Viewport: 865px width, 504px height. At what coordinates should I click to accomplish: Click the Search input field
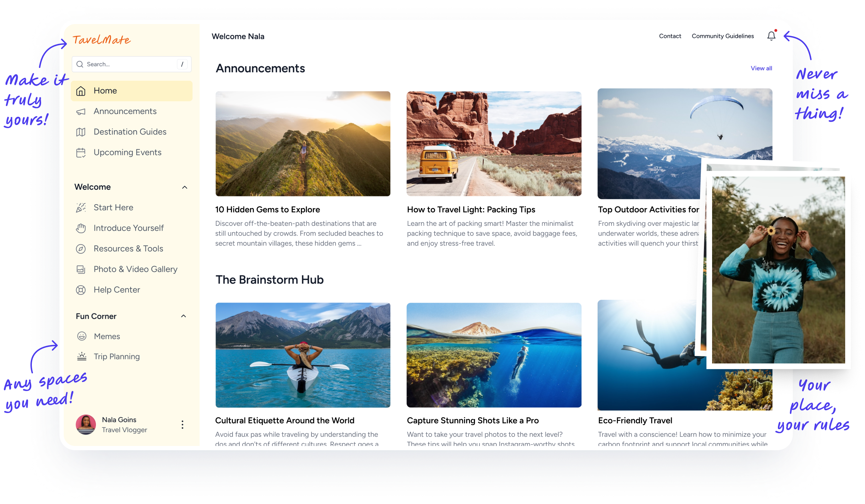(x=132, y=64)
